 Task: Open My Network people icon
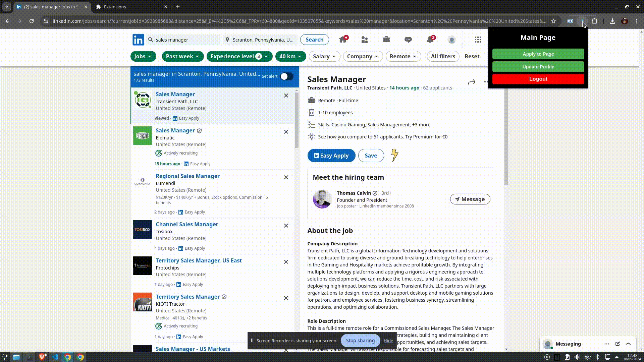[x=365, y=40]
